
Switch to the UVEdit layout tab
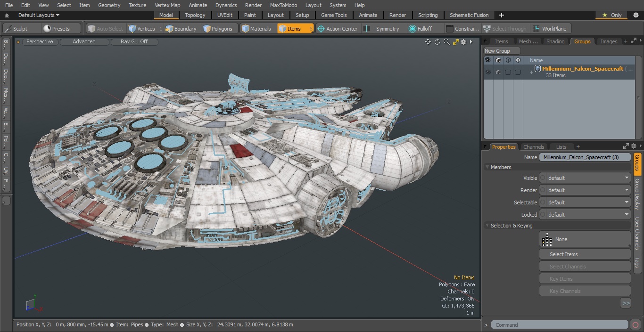click(225, 15)
